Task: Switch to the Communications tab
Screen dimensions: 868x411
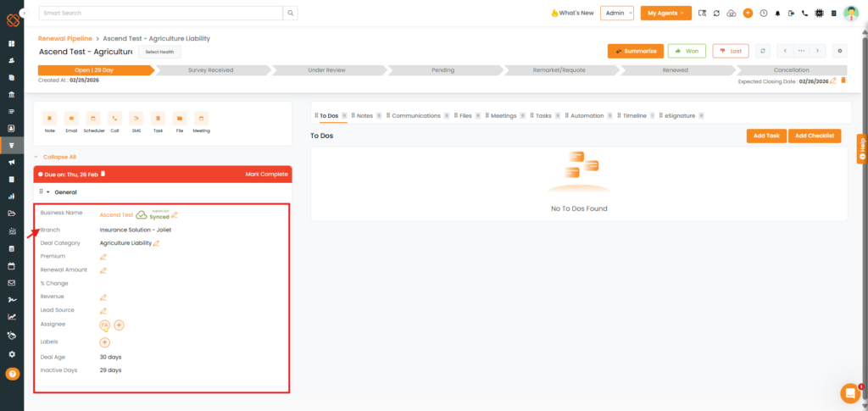Action: pyautogui.click(x=415, y=115)
